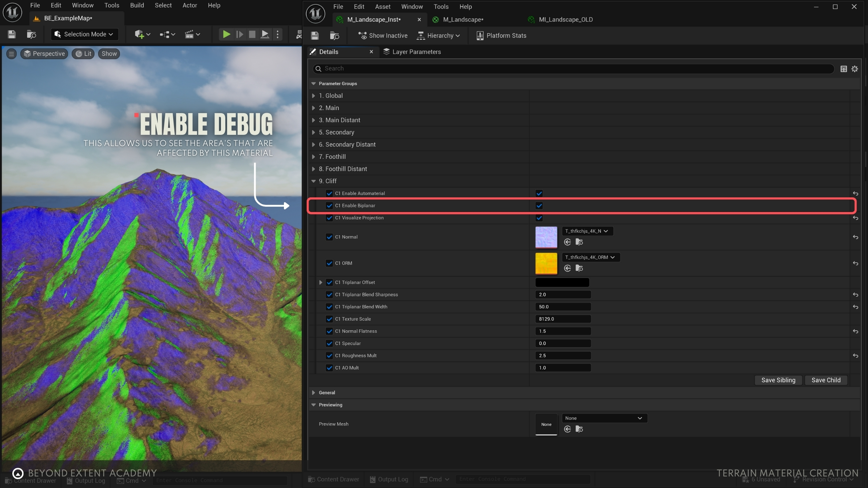Toggle Show Inactive parameters
This screenshot has height=488, width=868.
pos(383,35)
